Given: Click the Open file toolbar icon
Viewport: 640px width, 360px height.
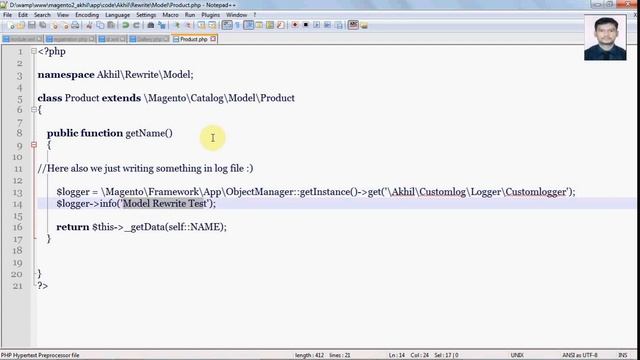Looking at the screenshot, I should point(21,25).
